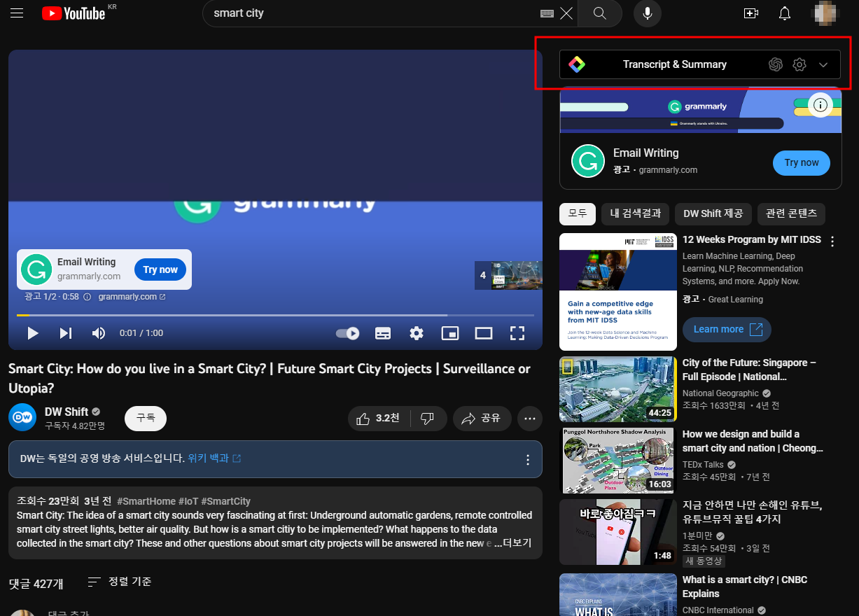Viewport: 859px width, 616px height.
Task: Open the YouTube hamburger guide menu
Action: tap(18, 13)
